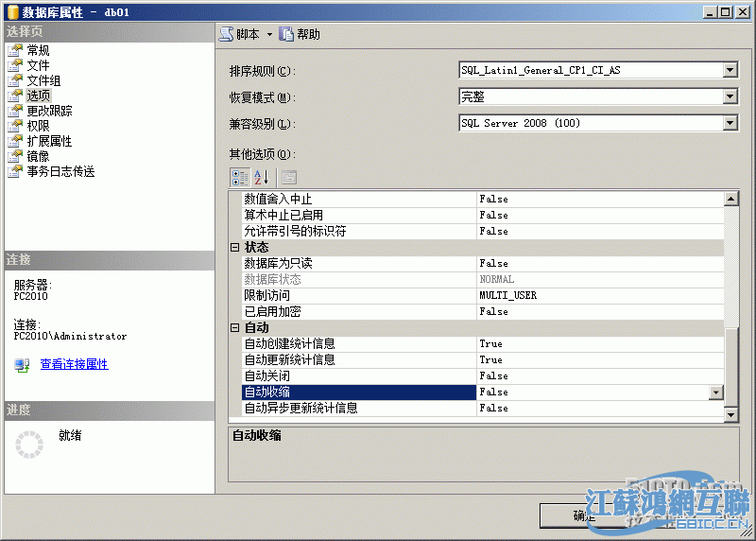
Task: Open the 自动收缩 value dropdown arrow
Action: (716, 393)
